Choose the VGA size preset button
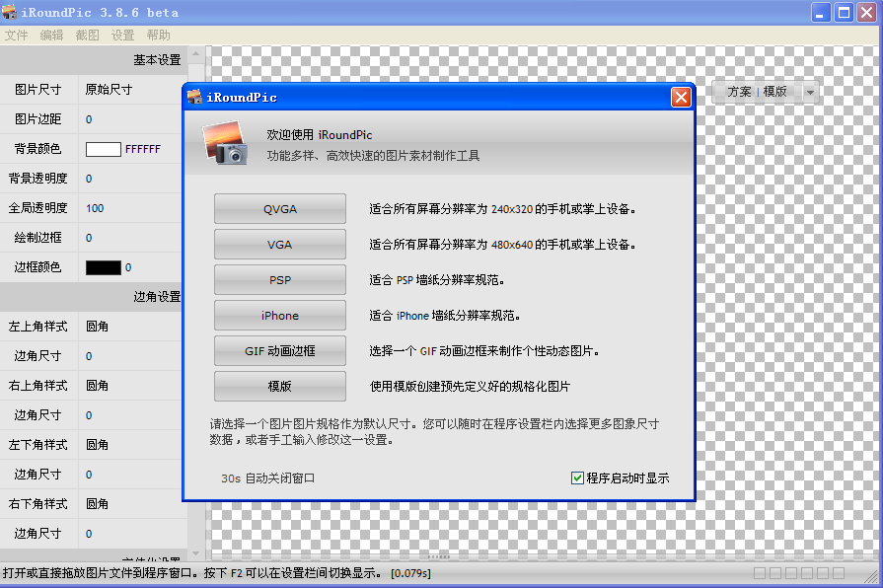 [x=280, y=245]
